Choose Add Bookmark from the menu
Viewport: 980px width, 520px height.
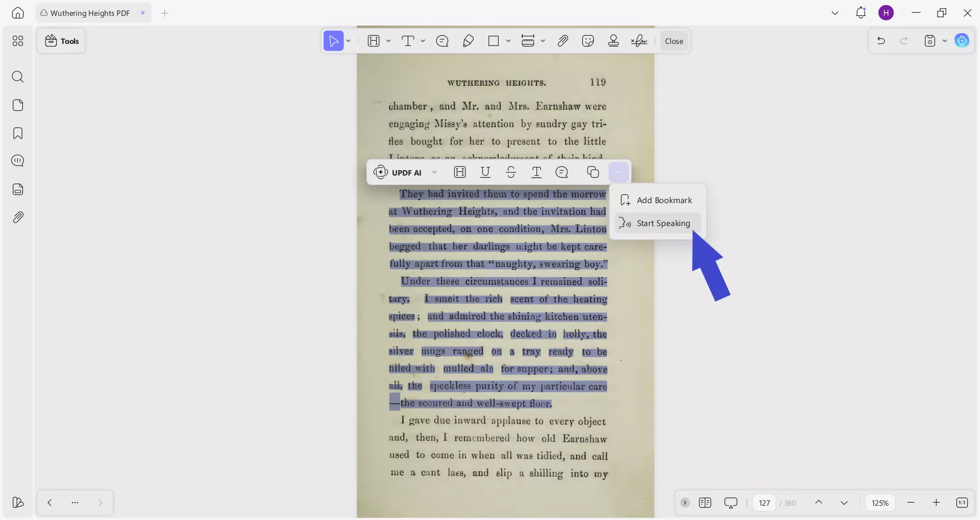tap(657, 200)
